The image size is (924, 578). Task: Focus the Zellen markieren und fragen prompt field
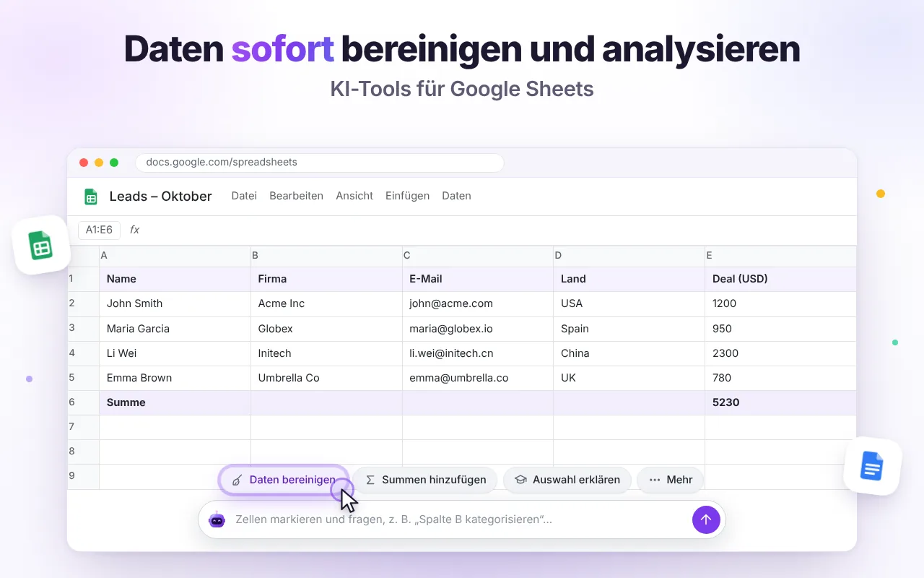click(462, 519)
